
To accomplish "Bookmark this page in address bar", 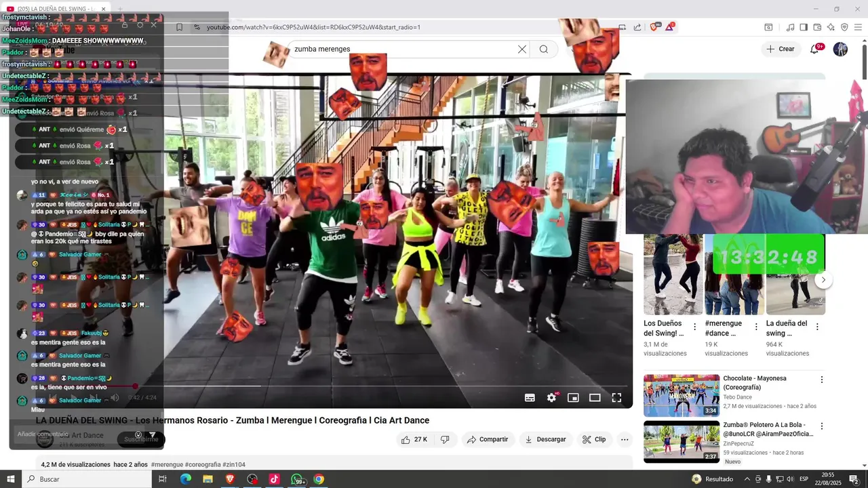I will point(179,27).
